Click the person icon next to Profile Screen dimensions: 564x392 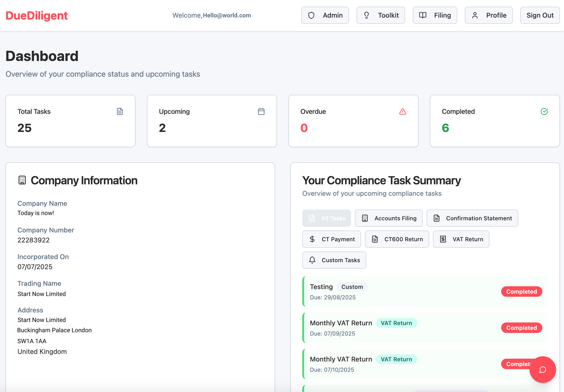tap(475, 15)
